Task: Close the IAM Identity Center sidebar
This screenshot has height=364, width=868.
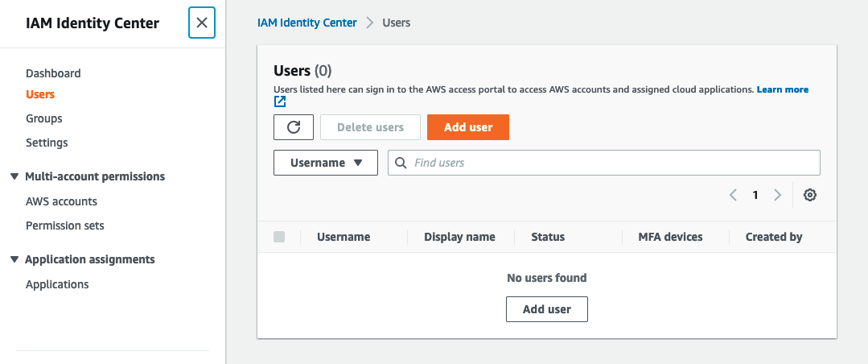Action: (201, 23)
